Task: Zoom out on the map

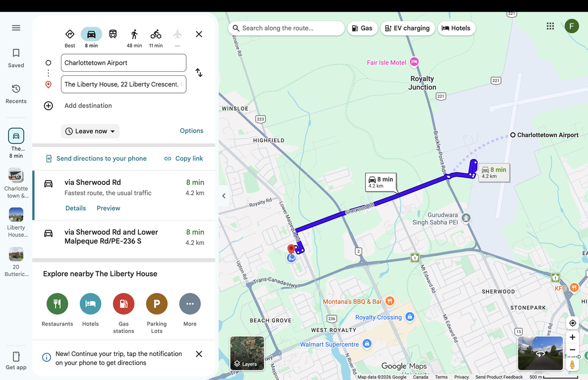Action: coord(572,350)
